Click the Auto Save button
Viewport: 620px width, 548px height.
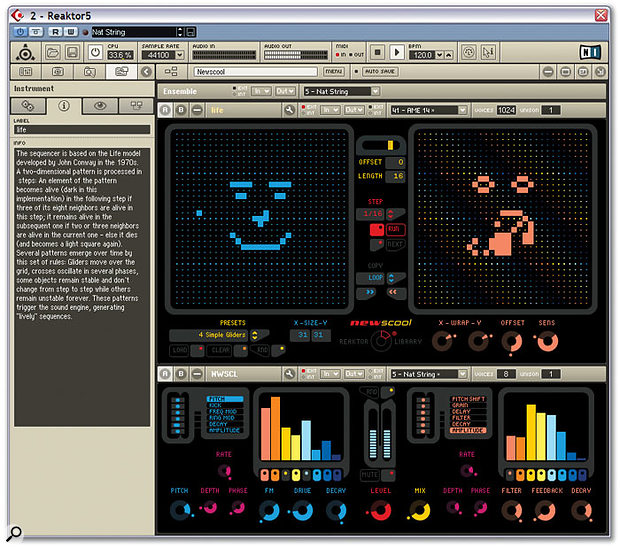[380, 72]
